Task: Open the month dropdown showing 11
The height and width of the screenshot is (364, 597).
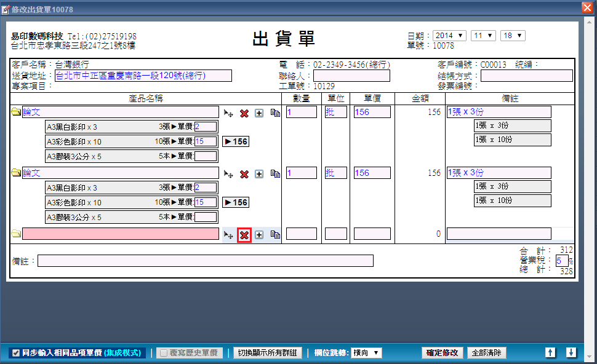Action: point(483,36)
